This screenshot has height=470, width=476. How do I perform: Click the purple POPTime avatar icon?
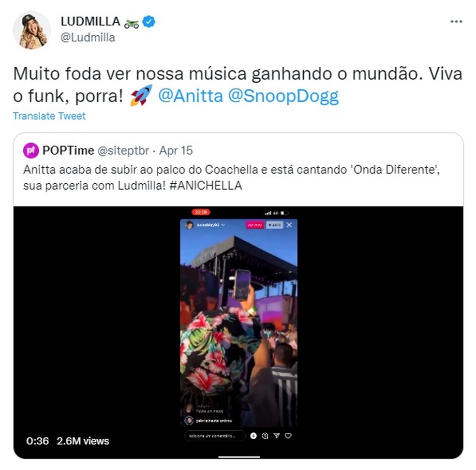pyautogui.click(x=31, y=150)
